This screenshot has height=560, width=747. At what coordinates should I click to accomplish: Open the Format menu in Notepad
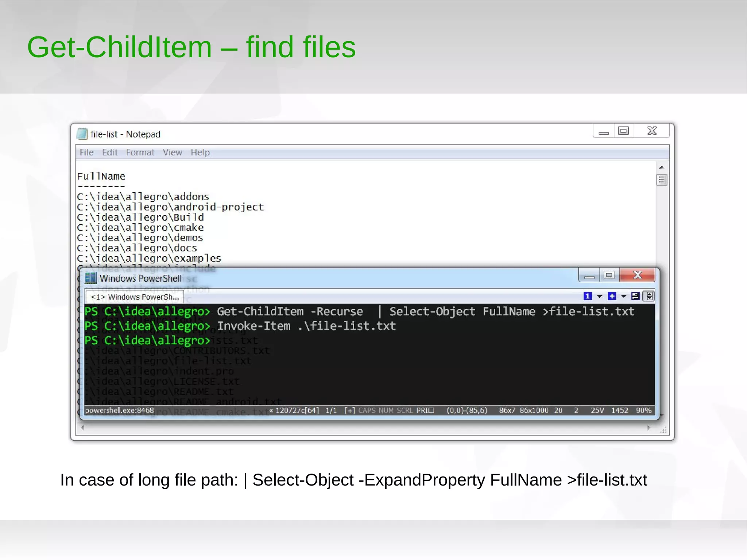140,152
